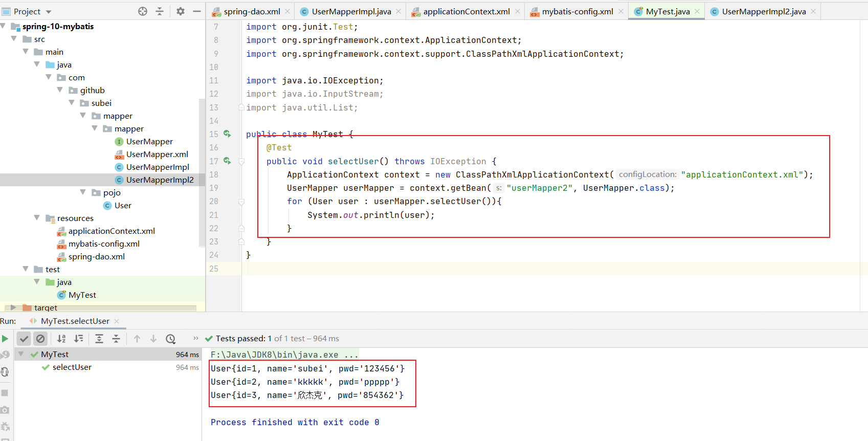The width and height of the screenshot is (868, 441).
Task: Toggle show ignored tests button
Action: pyautogui.click(x=40, y=339)
